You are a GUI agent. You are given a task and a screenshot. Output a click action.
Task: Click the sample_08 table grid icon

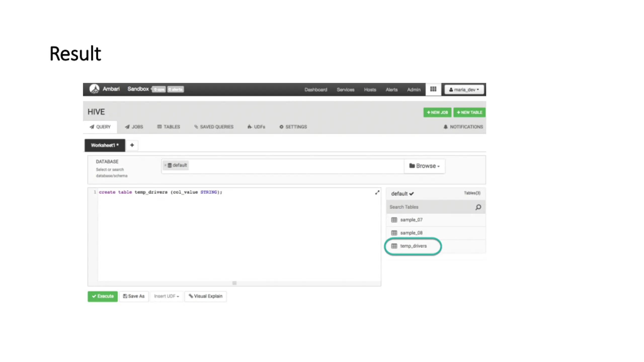click(x=394, y=233)
